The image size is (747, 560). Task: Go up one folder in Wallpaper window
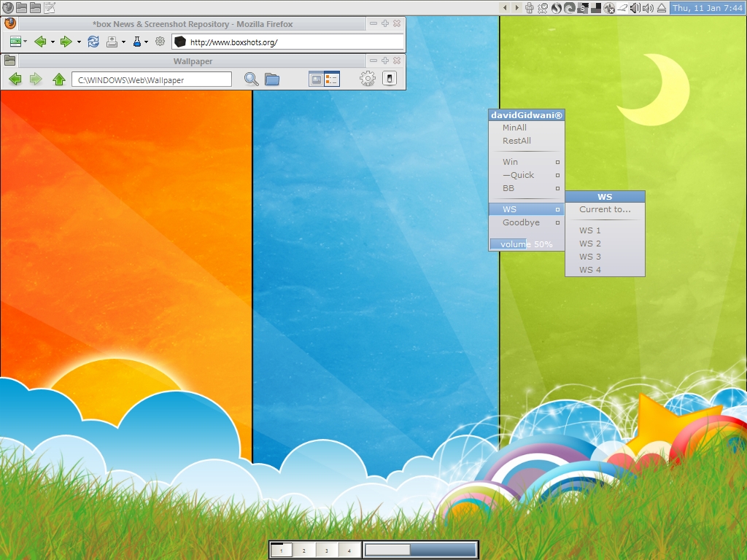point(59,79)
